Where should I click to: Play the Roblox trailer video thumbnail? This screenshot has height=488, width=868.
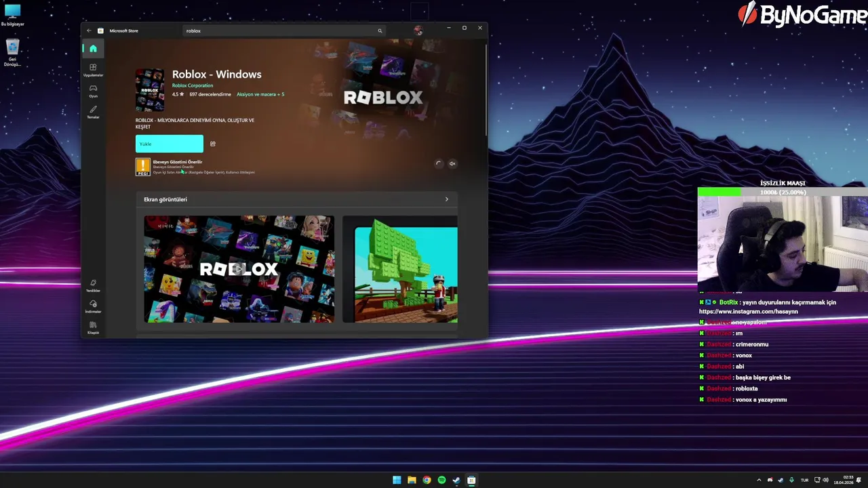tap(239, 269)
